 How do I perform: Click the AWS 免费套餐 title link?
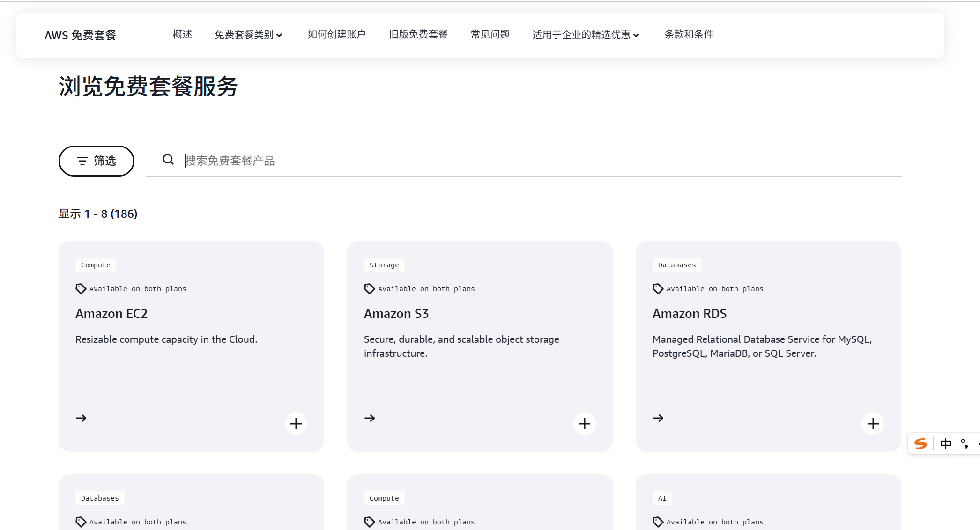80,36
